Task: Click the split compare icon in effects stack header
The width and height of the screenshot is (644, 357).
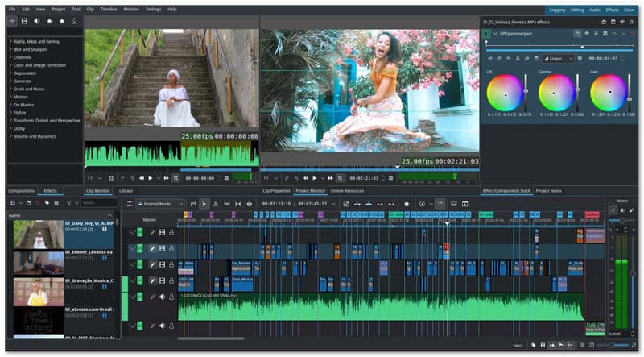Action: point(613,22)
